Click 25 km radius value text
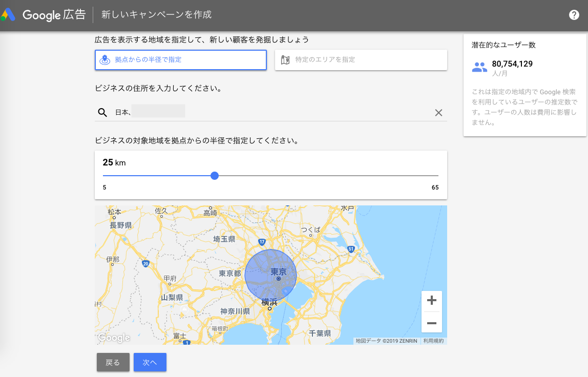The height and width of the screenshot is (377, 588). point(114,162)
